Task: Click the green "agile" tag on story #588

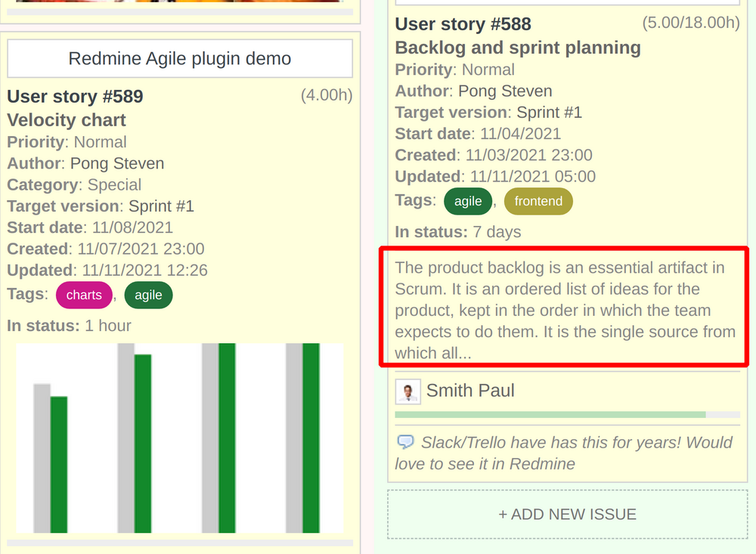Action: tap(468, 201)
